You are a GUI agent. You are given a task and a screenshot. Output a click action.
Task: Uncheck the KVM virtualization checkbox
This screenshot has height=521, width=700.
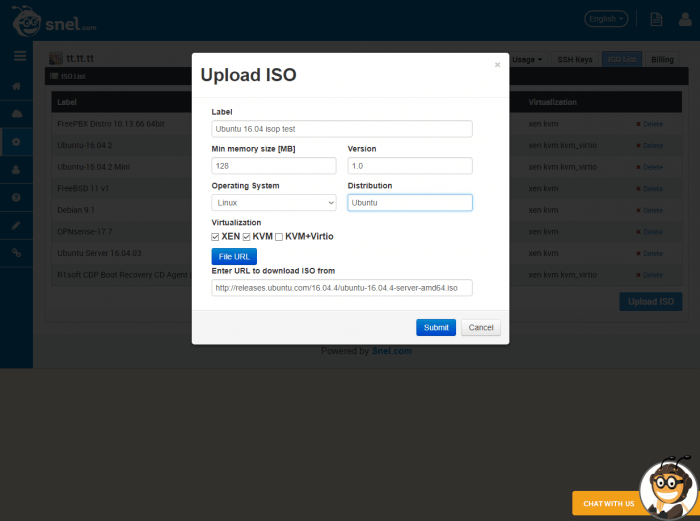tap(246, 237)
